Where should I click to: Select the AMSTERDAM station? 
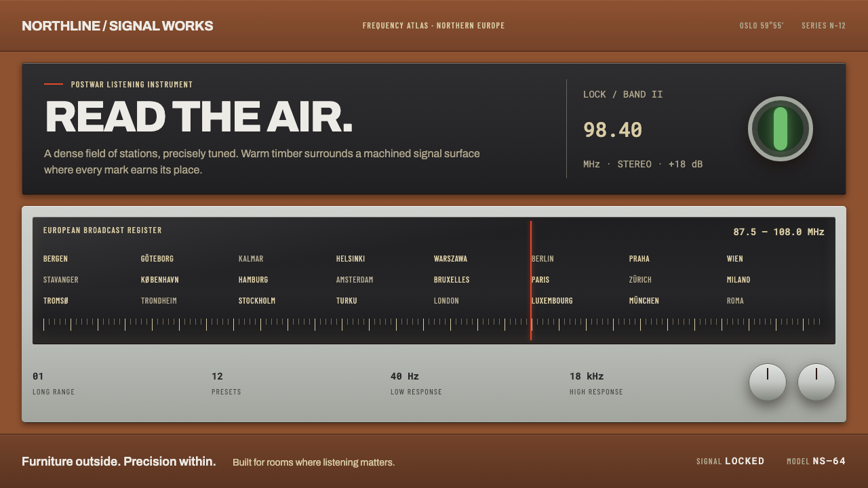355,280
